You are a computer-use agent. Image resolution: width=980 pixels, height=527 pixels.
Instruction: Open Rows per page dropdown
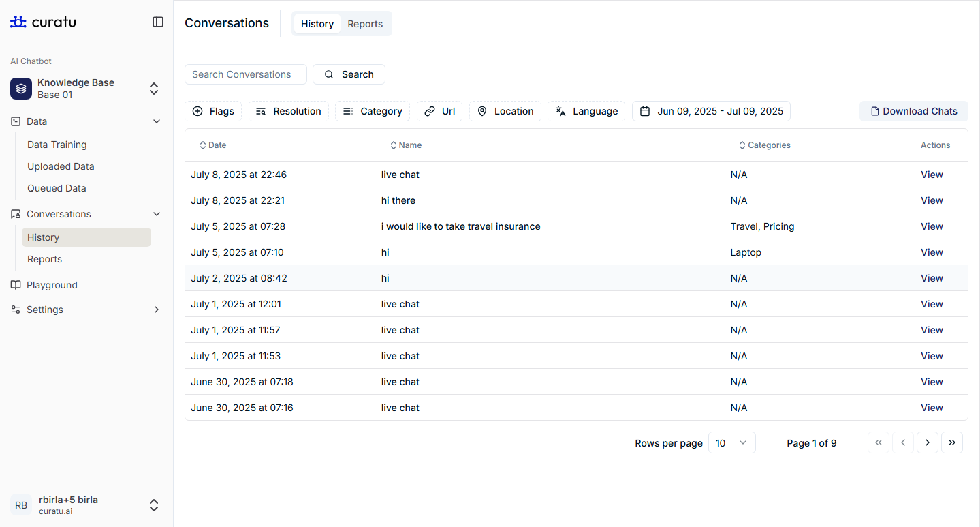(x=731, y=442)
